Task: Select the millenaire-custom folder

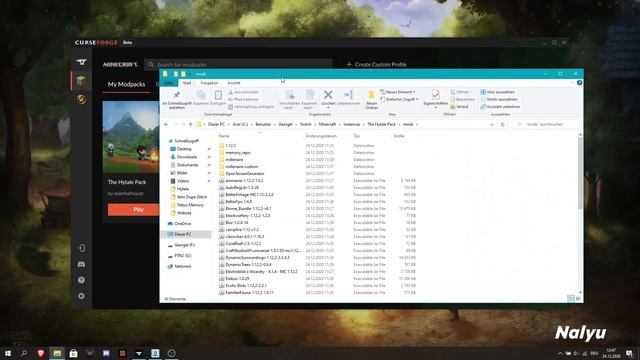Action: pyautogui.click(x=241, y=167)
